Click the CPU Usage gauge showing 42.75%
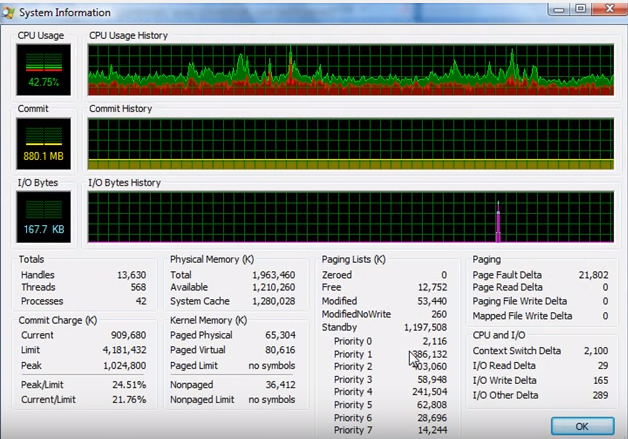The width and height of the screenshot is (628, 439). (44, 72)
